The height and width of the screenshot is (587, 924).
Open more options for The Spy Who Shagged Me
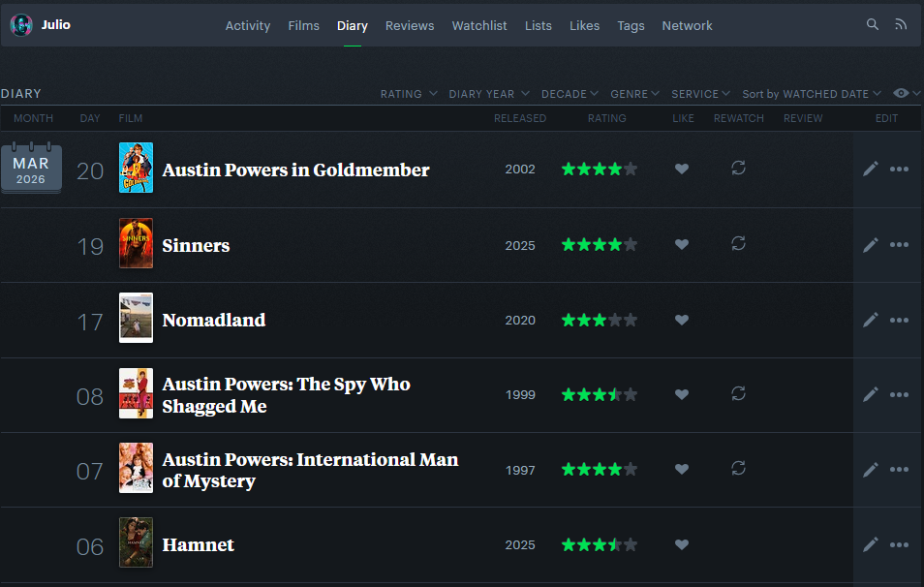click(x=899, y=394)
